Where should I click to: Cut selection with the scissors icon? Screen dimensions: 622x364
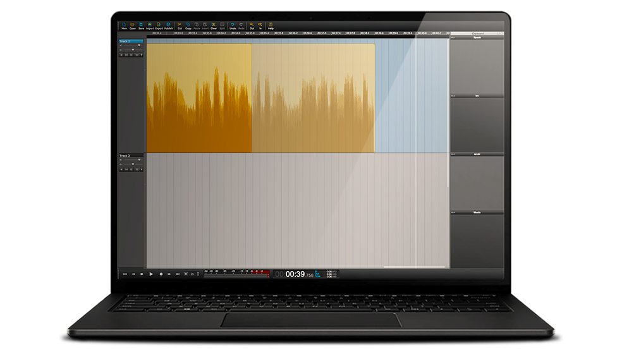[x=180, y=26]
